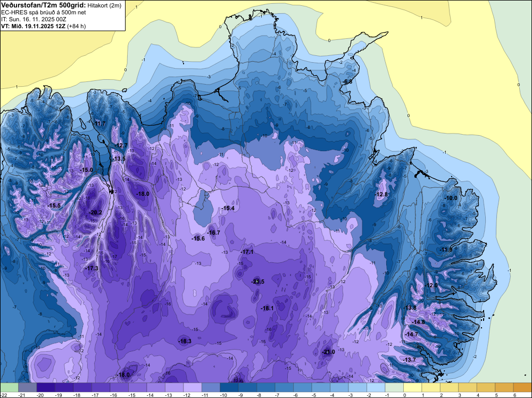Select the -12.0 temperature reading
The width and height of the screenshot is (532, 398).
tap(431, 285)
